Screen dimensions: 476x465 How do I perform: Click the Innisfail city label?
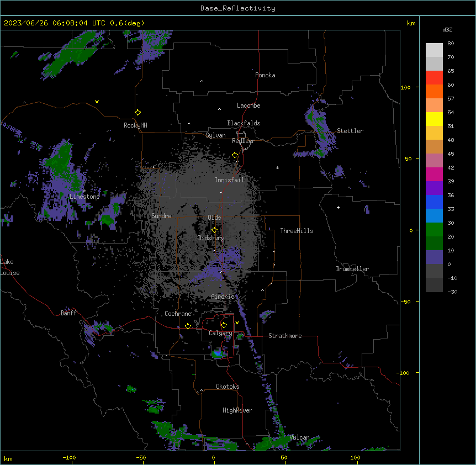point(229,180)
